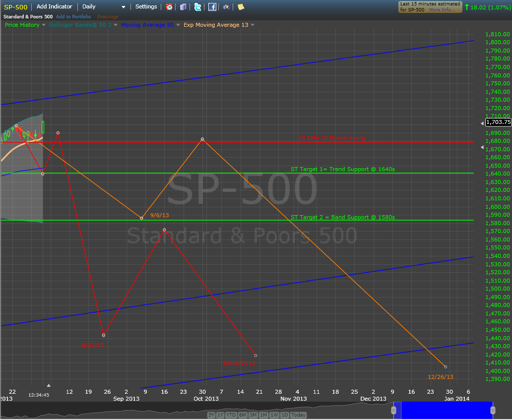Click the blue selected range in navigator
The image size is (512, 420).
click(444, 410)
